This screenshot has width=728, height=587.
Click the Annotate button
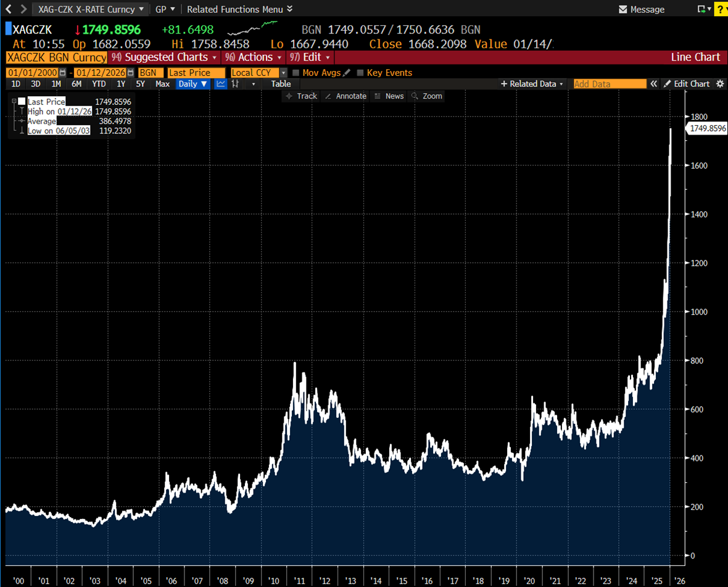point(345,96)
